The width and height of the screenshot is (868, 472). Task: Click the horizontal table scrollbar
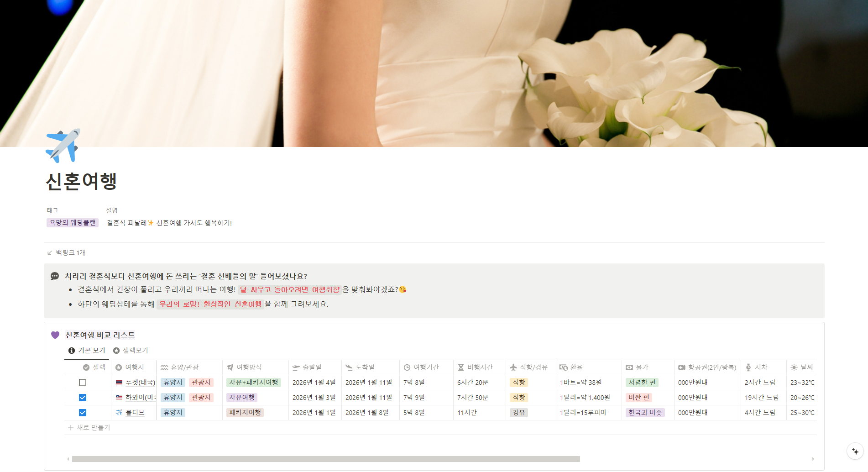pos(326,459)
